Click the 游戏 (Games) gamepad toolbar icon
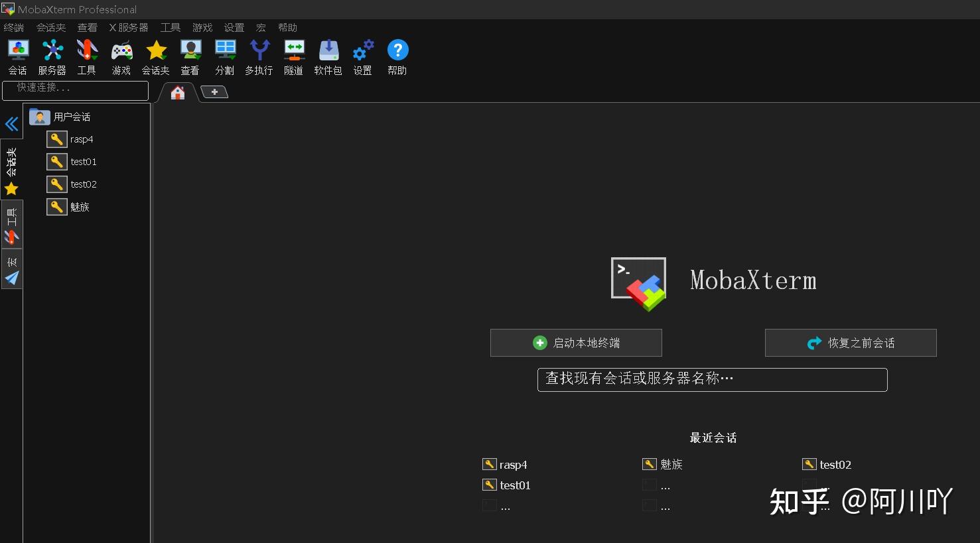This screenshot has width=980, height=543. pyautogui.click(x=121, y=58)
